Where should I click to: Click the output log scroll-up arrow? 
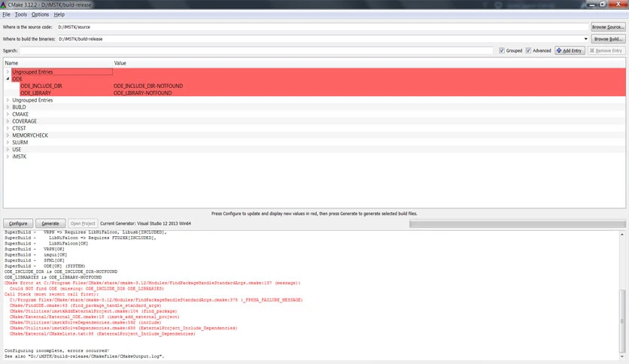622,235
